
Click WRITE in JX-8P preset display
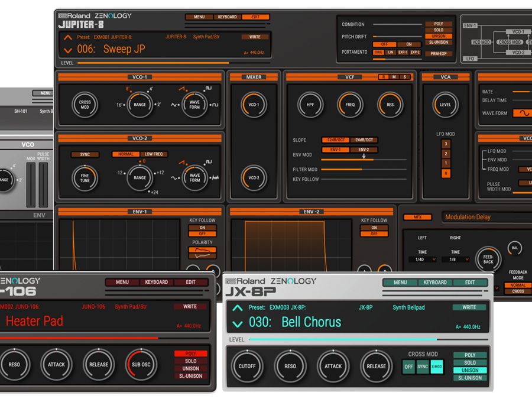[x=469, y=307]
